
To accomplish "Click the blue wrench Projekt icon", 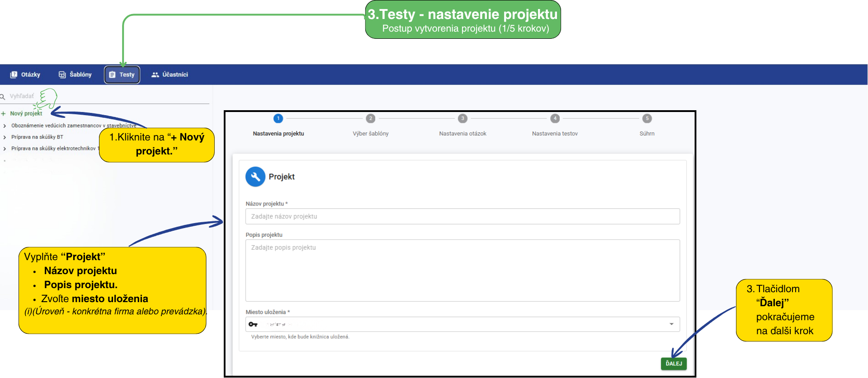I will (x=255, y=177).
